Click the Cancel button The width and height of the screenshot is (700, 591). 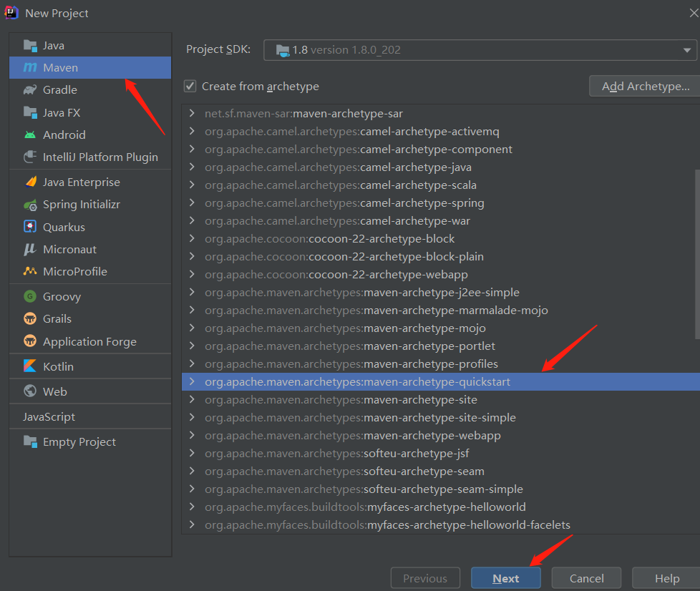[x=586, y=579]
